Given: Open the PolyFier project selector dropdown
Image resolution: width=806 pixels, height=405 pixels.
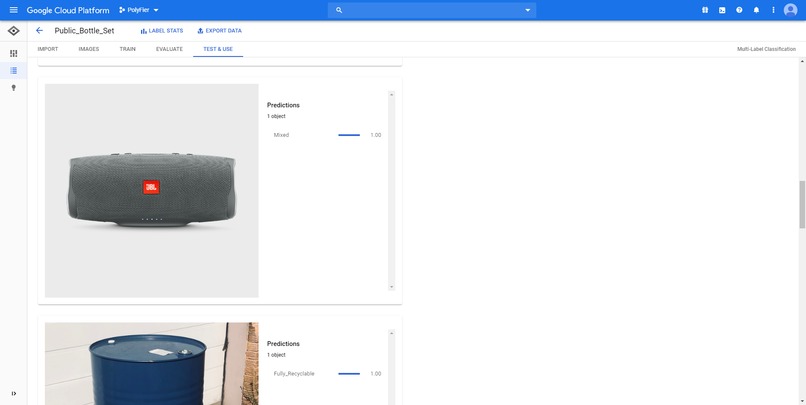Looking at the screenshot, I should 139,10.
